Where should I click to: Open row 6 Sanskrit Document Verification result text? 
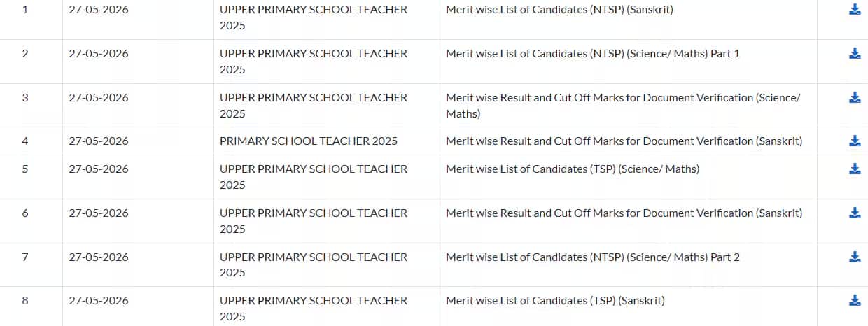tap(624, 213)
